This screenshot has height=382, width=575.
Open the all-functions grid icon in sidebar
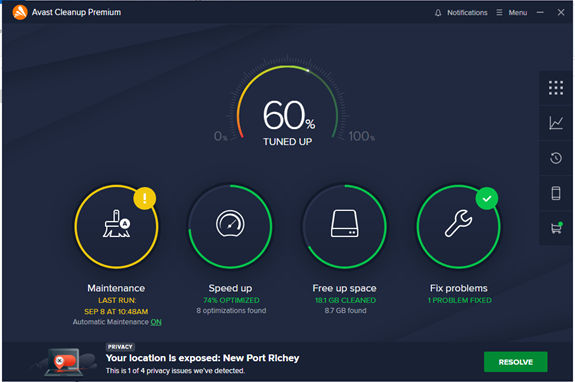point(556,88)
